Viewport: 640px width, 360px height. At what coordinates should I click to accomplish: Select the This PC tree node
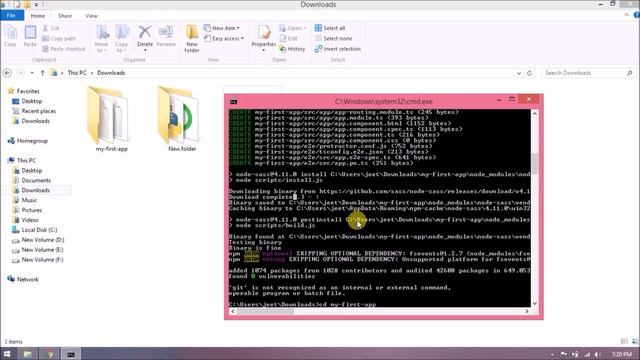click(26, 160)
